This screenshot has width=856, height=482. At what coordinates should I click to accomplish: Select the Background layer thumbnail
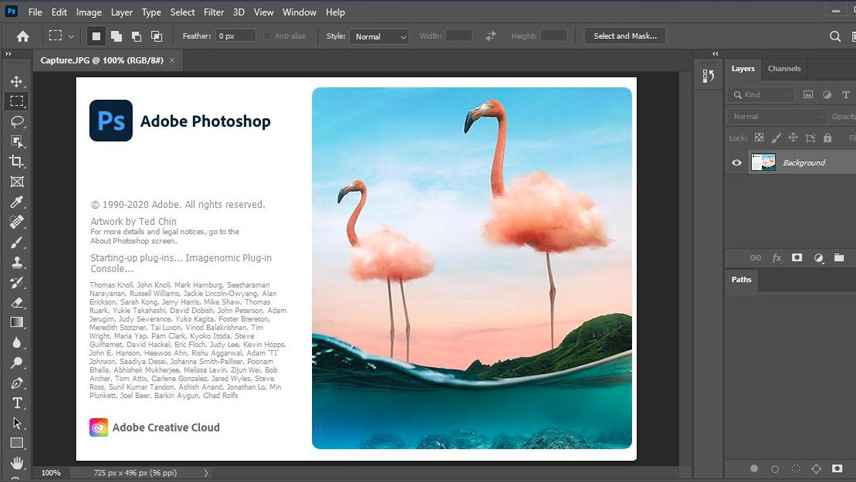click(763, 163)
